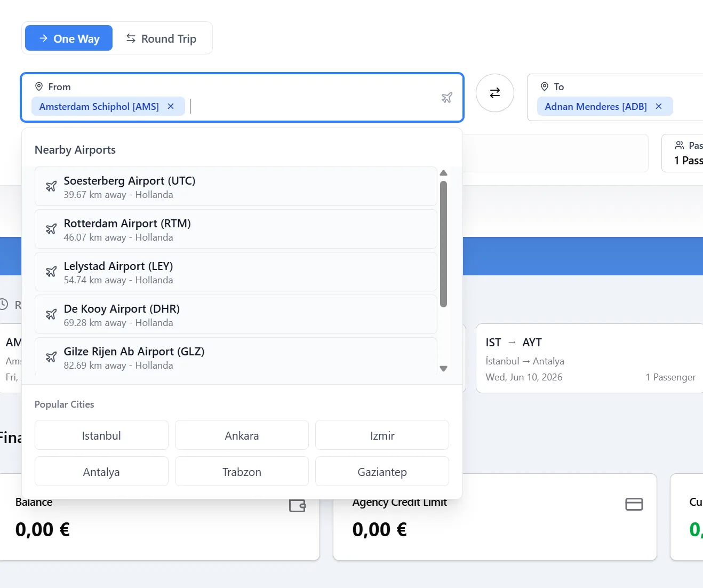Enable One Way trip mode
The height and width of the screenshot is (588, 703).
pyautogui.click(x=68, y=38)
